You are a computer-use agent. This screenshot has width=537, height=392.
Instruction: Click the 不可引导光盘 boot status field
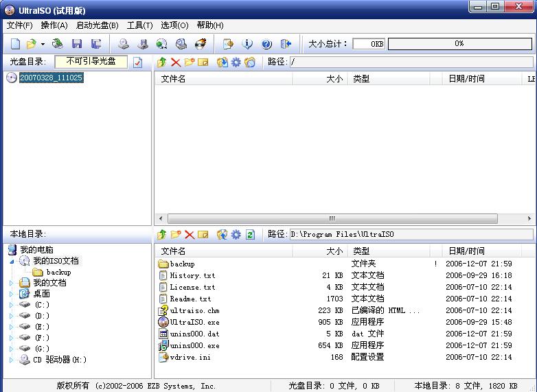click(91, 62)
